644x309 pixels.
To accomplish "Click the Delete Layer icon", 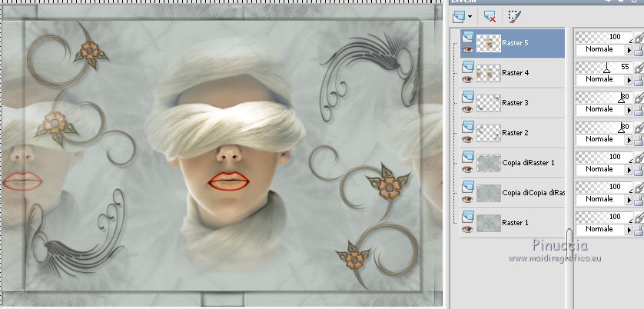I will (490, 15).
